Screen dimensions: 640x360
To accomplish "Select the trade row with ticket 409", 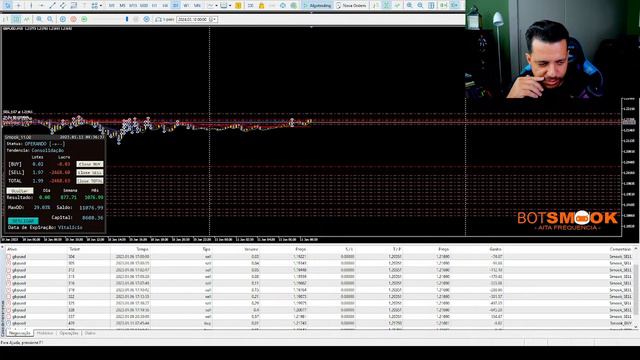I will click(x=319, y=323).
